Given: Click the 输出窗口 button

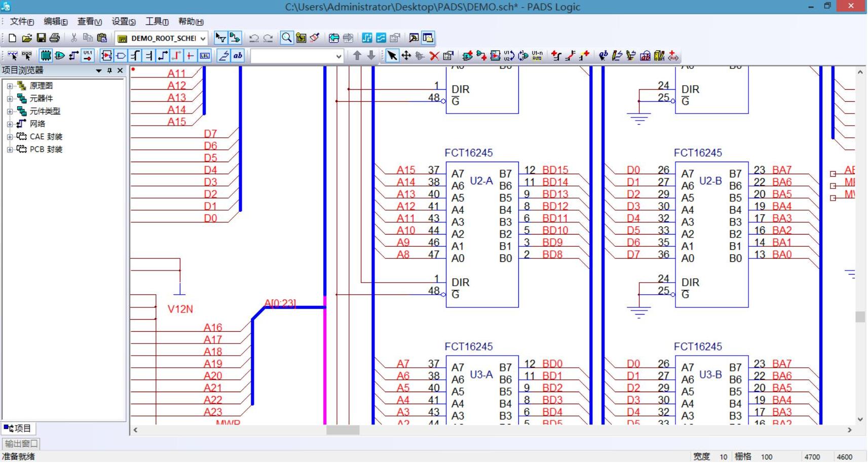Looking at the screenshot, I should coord(21,444).
